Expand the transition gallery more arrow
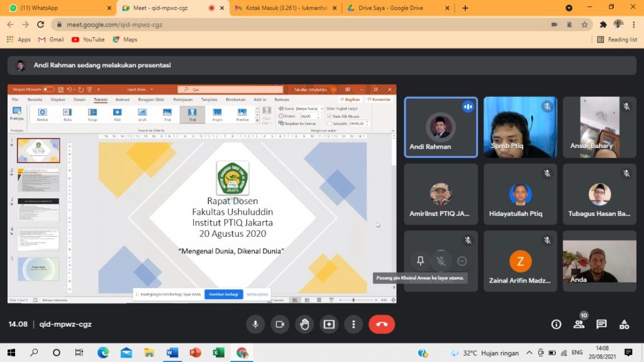 257,120
